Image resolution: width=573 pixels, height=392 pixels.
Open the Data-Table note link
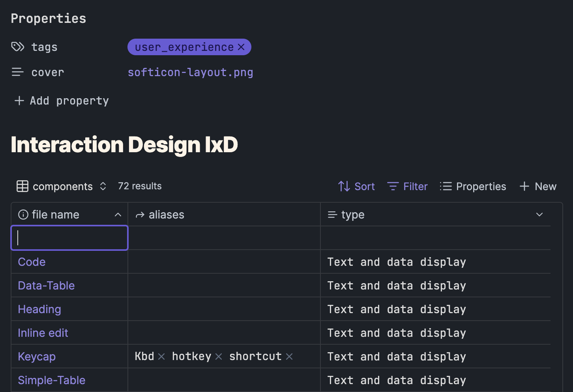click(46, 286)
